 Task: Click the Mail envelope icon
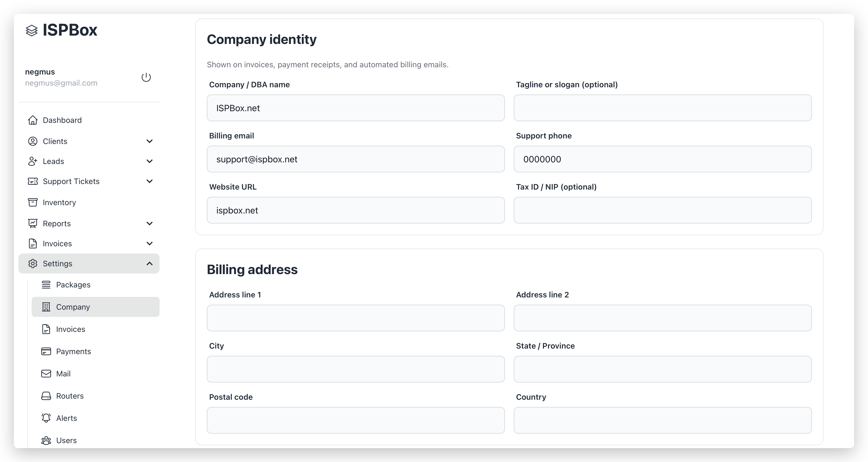tap(46, 373)
